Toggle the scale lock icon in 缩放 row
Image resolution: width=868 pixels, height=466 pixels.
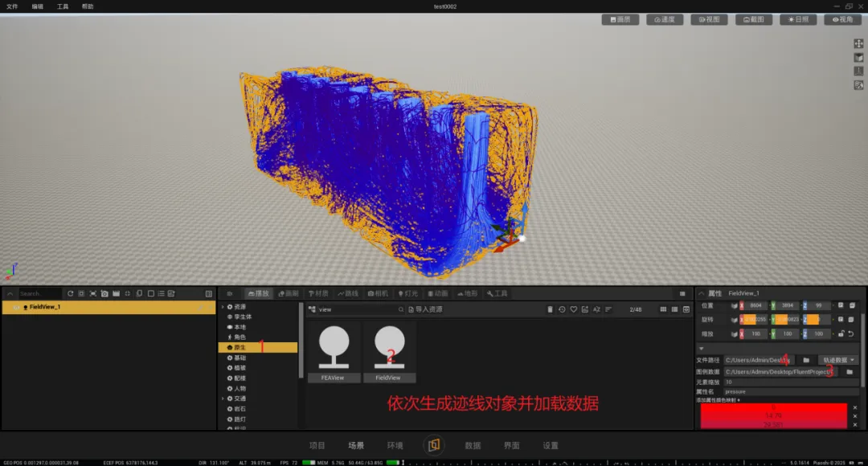pyautogui.click(x=841, y=333)
